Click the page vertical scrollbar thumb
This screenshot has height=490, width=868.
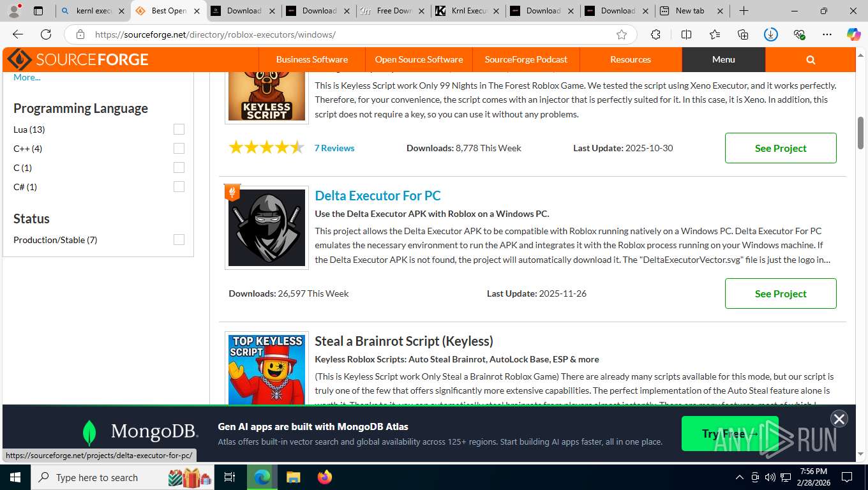[x=861, y=132]
